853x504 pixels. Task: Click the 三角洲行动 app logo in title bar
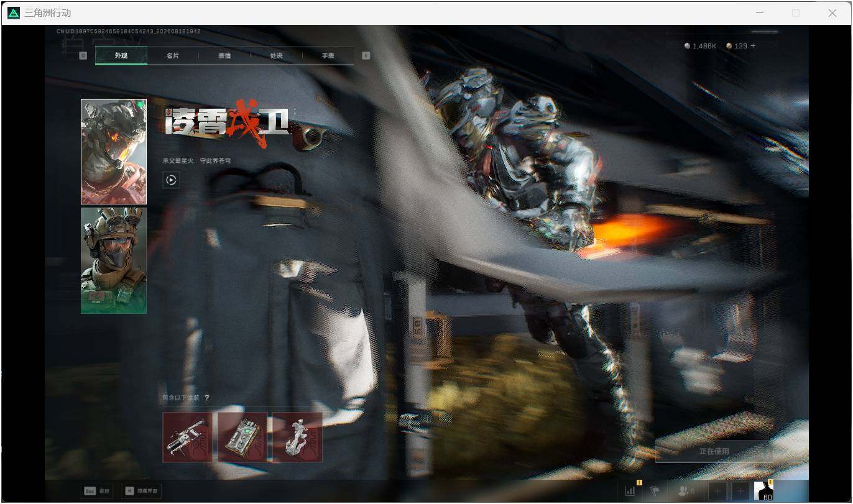click(x=13, y=13)
